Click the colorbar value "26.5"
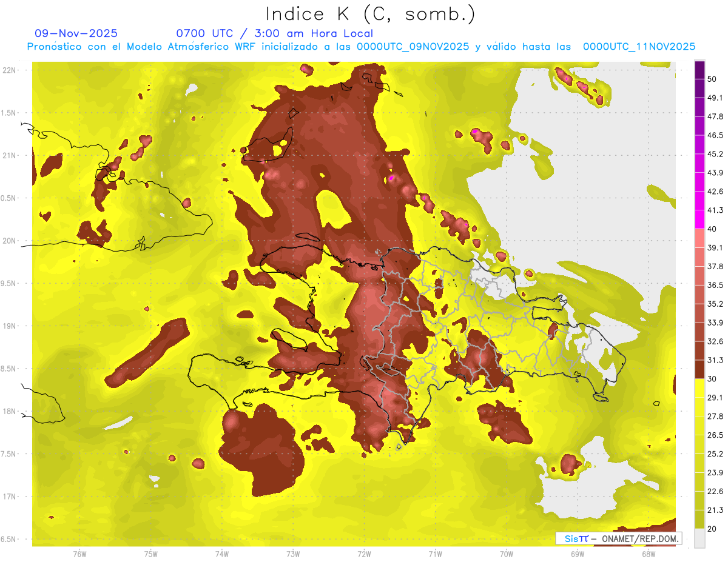728x562 pixels. (715, 435)
